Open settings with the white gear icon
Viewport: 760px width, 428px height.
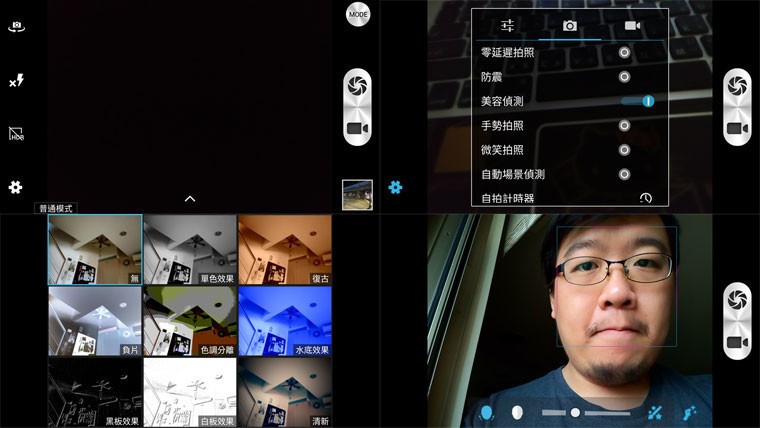coord(16,187)
